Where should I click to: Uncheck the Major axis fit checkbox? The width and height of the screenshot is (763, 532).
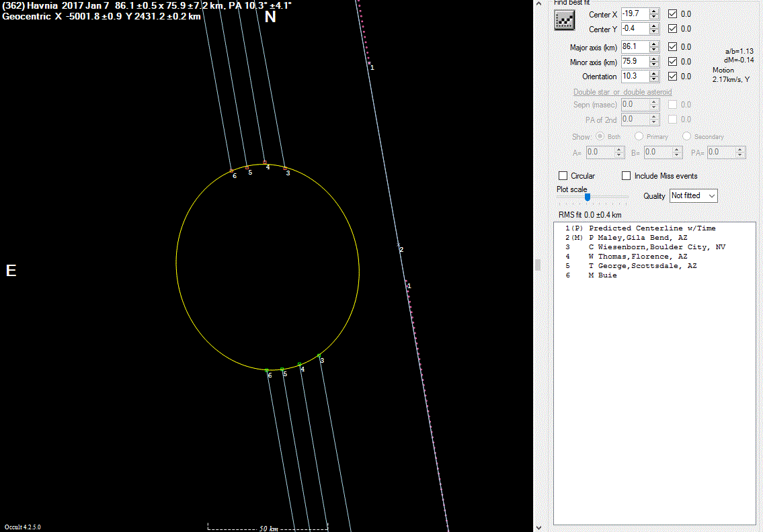[x=672, y=47]
